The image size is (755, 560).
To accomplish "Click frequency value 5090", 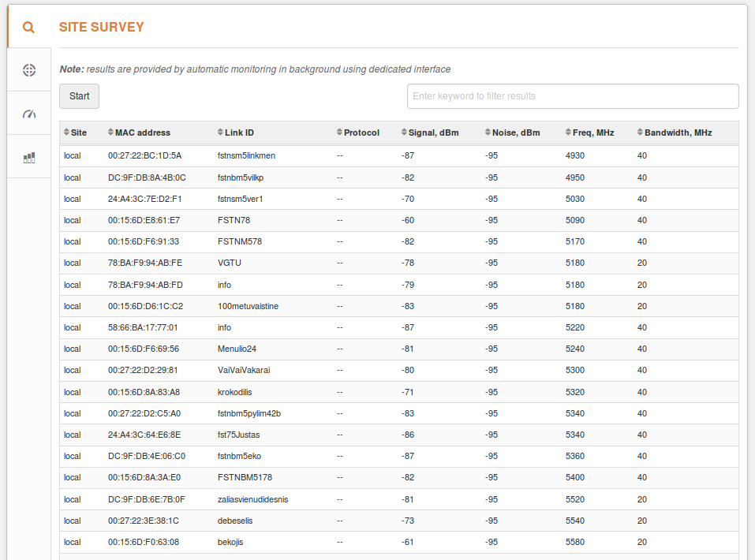I will point(575,220).
